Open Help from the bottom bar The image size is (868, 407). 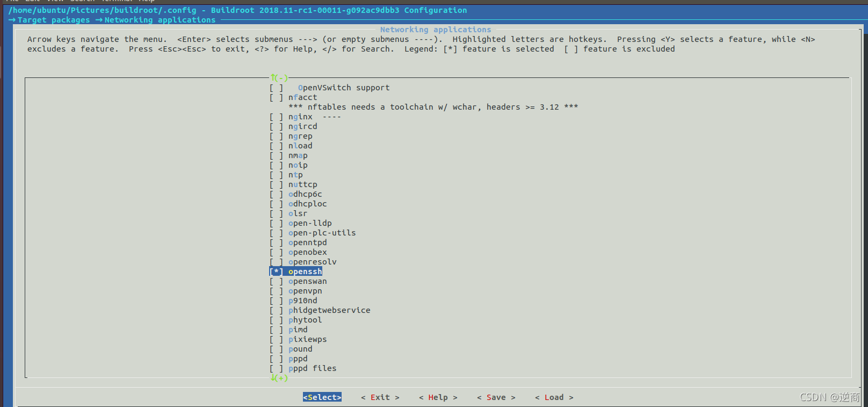pos(438,397)
